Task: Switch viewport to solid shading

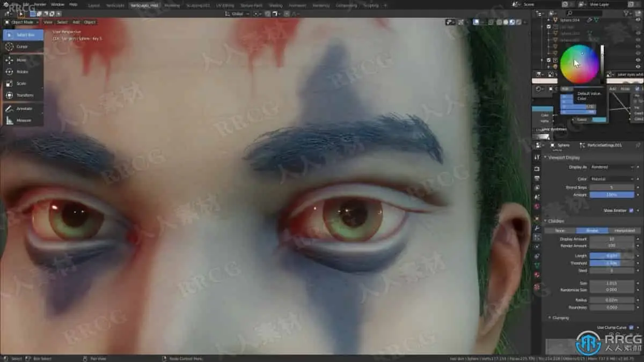Action: tap(506, 22)
